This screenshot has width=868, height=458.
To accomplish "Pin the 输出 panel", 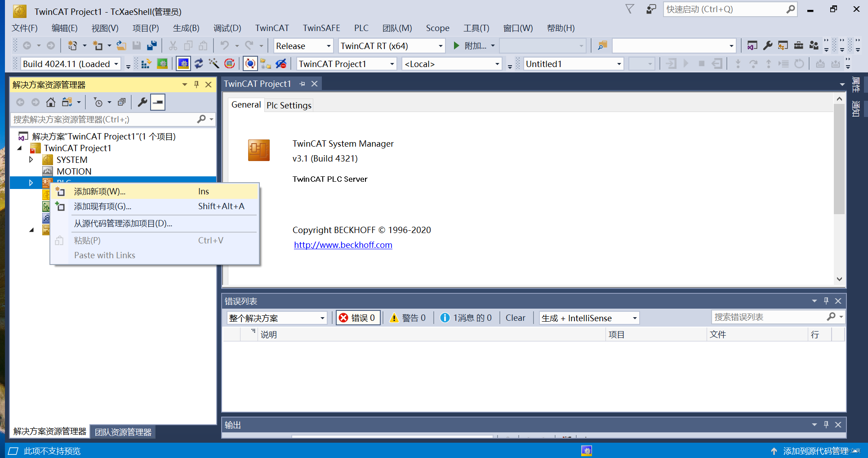I will pyautogui.click(x=826, y=424).
